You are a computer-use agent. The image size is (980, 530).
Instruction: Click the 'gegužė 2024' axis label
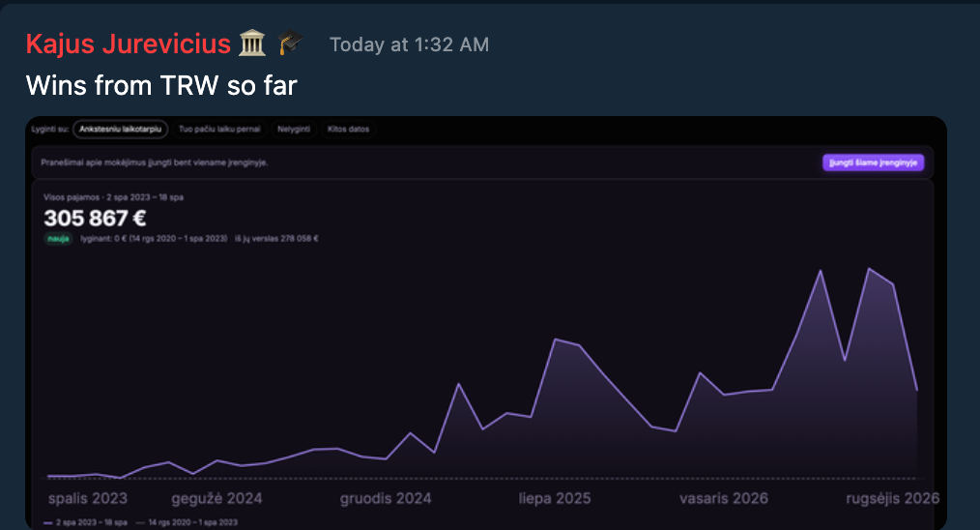pos(216,498)
